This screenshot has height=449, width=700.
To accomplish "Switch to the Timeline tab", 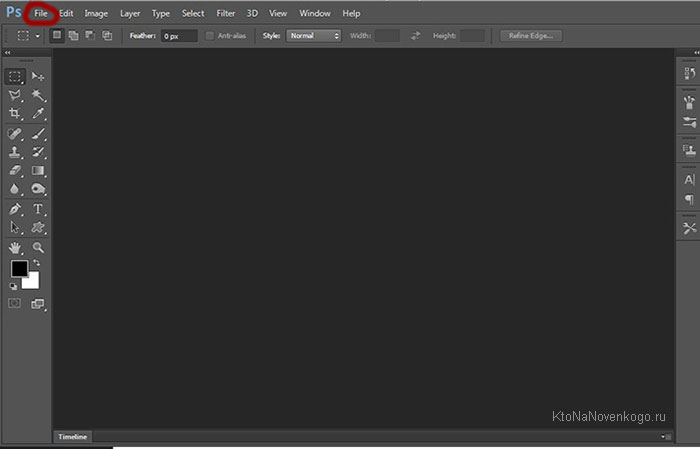I will (73, 437).
